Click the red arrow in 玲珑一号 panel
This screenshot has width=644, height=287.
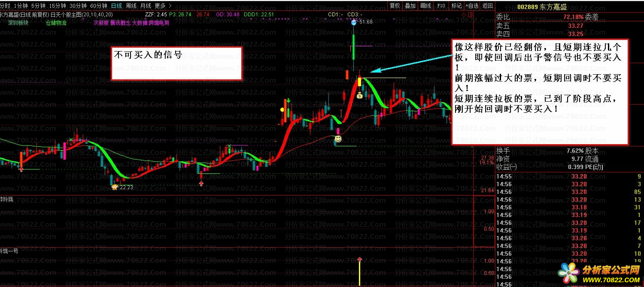(360, 259)
